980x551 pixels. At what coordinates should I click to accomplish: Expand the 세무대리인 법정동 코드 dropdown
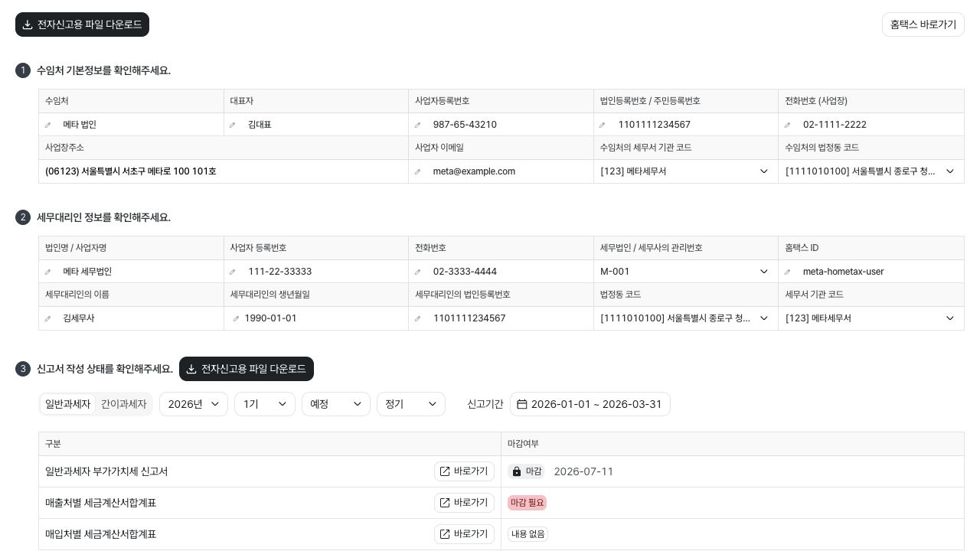pyautogui.click(x=686, y=318)
